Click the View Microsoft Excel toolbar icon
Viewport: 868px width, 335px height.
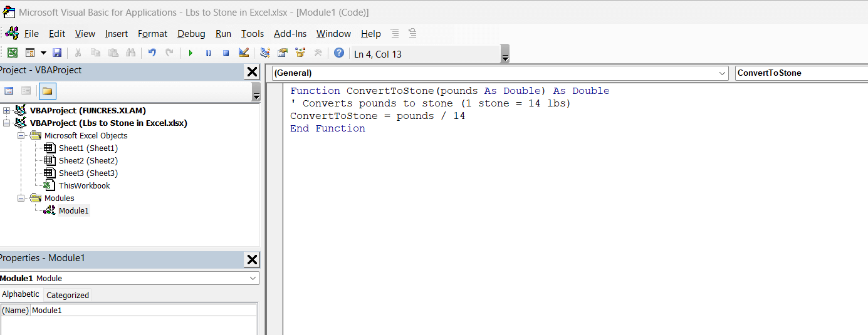[x=13, y=53]
